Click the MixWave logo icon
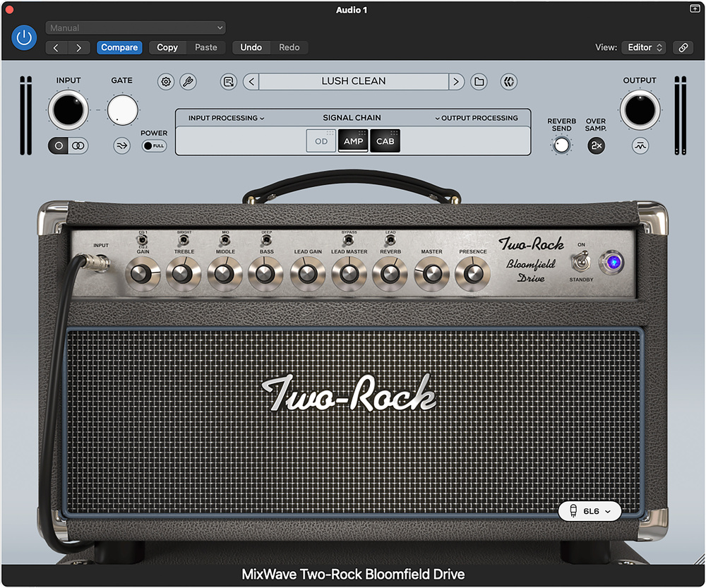Image resolution: width=706 pixels, height=588 pixels. pyautogui.click(x=509, y=82)
